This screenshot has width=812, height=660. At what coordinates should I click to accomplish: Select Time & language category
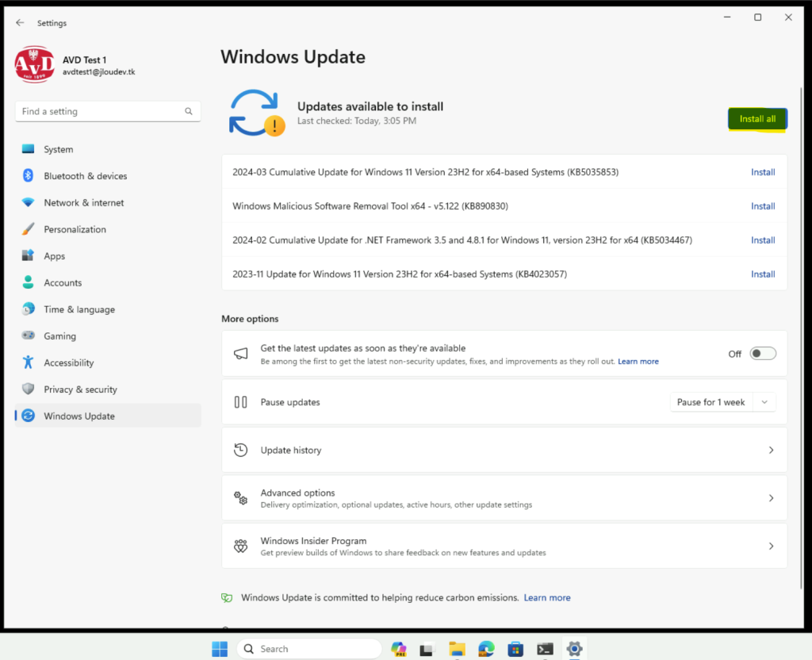point(108,309)
